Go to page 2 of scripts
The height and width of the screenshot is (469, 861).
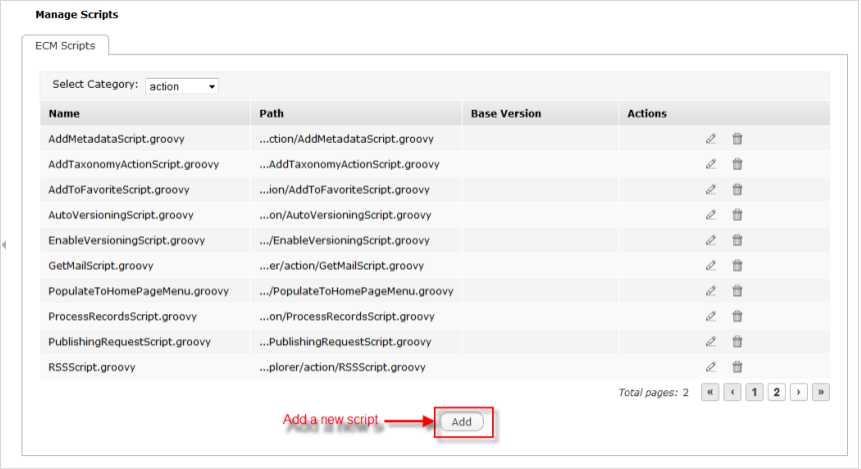776,392
